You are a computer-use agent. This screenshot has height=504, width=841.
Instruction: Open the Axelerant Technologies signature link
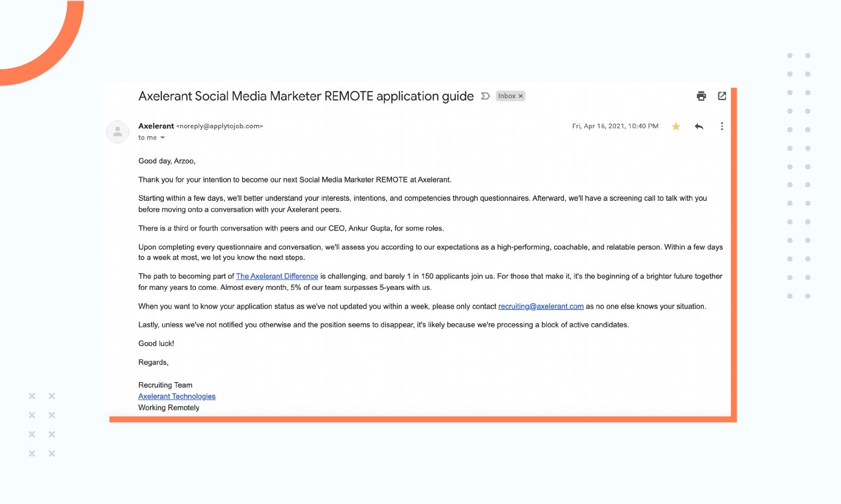coord(177,396)
